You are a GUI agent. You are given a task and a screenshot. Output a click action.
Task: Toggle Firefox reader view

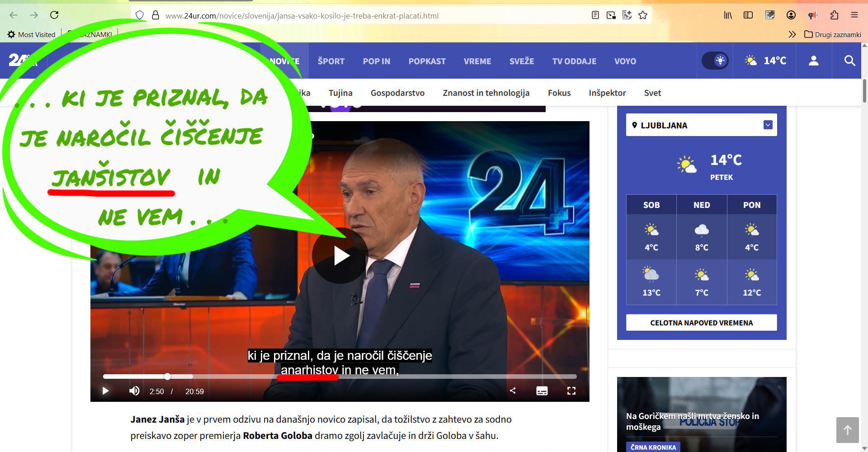pos(595,15)
